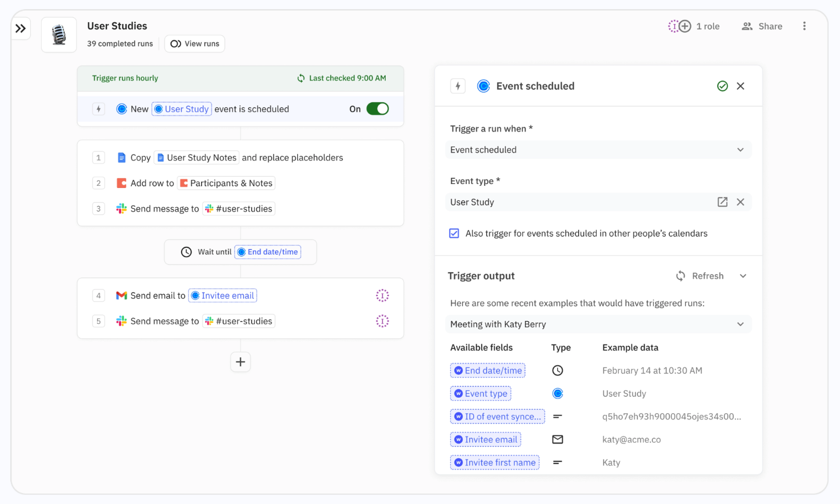Close the Event scheduled panel
The height and width of the screenshot is (504, 840).
point(741,86)
